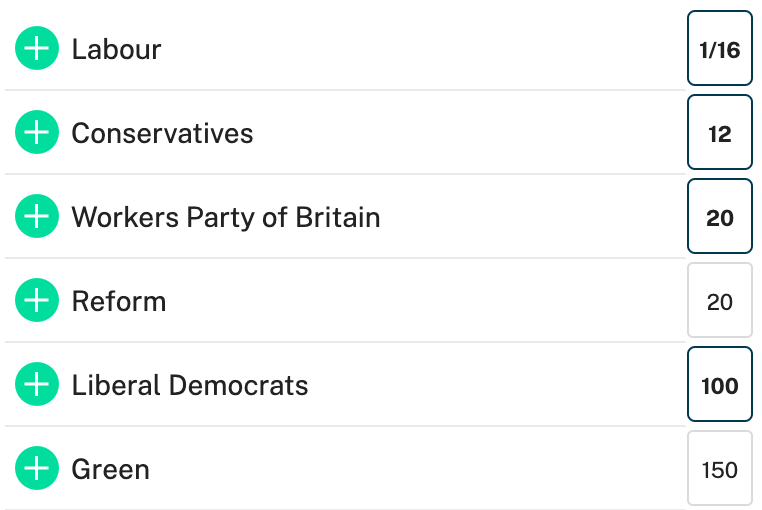This screenshot has width=762, height=510.
Task: Click the Labour party name
Action: (116, 49)
